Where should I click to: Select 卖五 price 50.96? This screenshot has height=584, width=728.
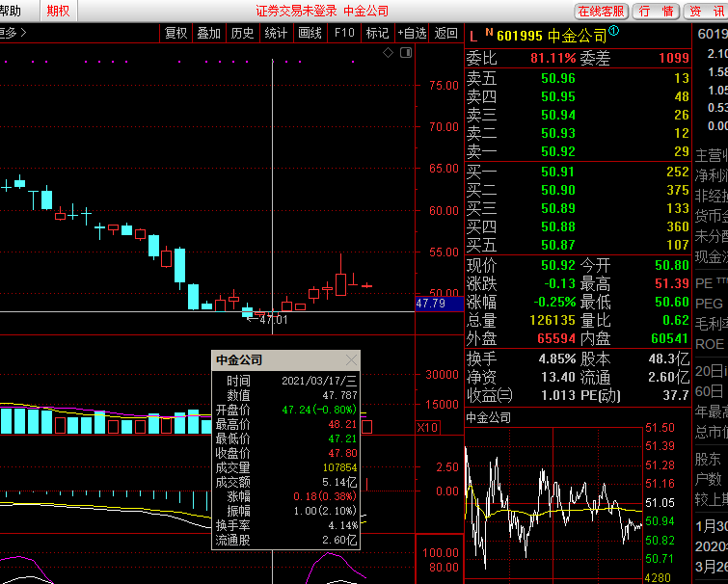(x=558, y=78)
